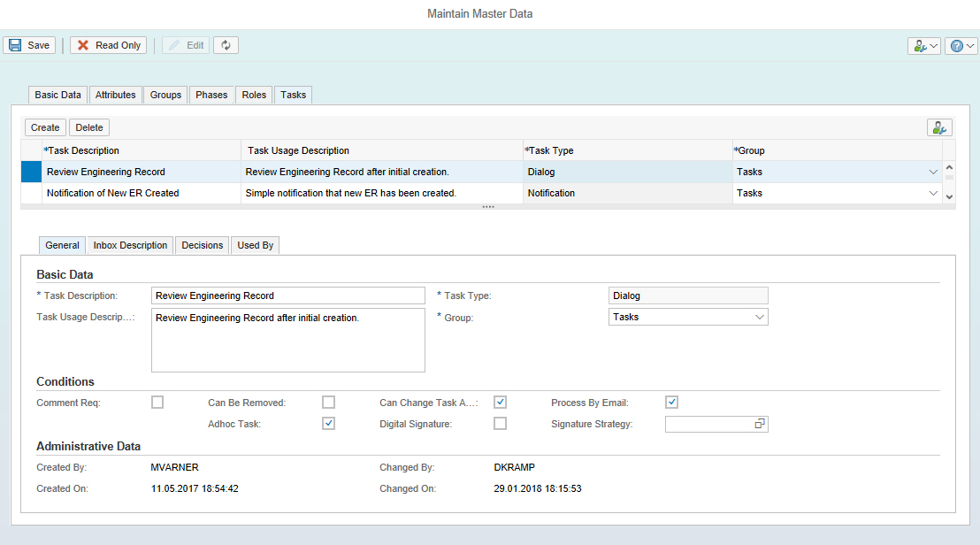Image resolution: width=980 pixels, height=545 pixels.
Task: Click the Create button
Action: click(x=45, y=127)
